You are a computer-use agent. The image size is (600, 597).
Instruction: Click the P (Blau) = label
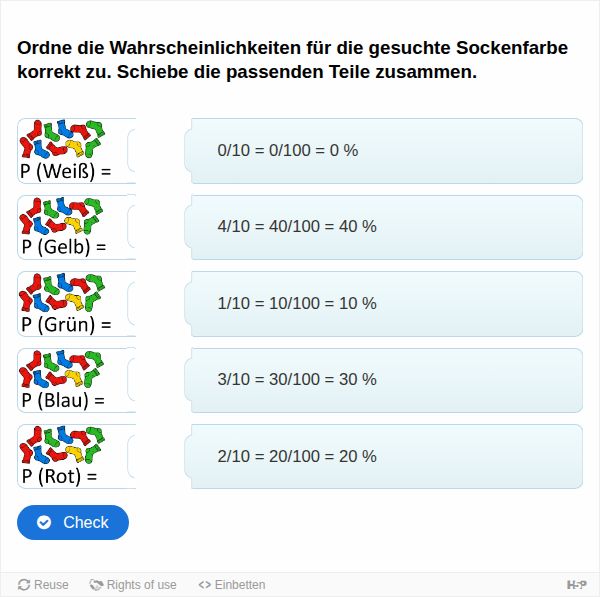click(x=63, y=400)
